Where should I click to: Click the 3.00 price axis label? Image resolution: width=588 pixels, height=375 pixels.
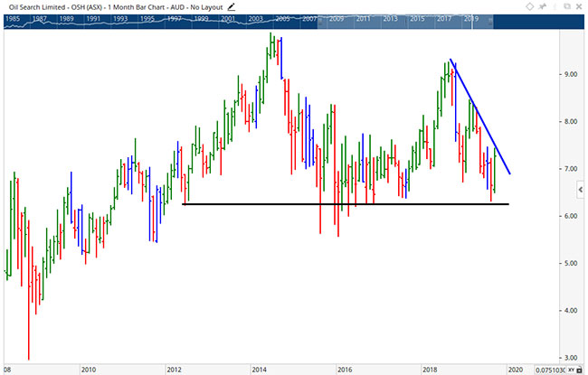571,358
